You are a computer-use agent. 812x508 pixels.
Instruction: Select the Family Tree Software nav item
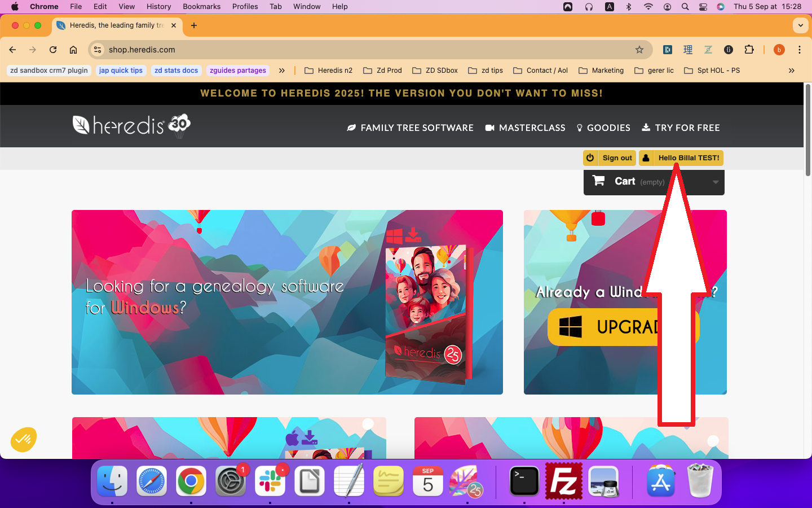point(410,128)
